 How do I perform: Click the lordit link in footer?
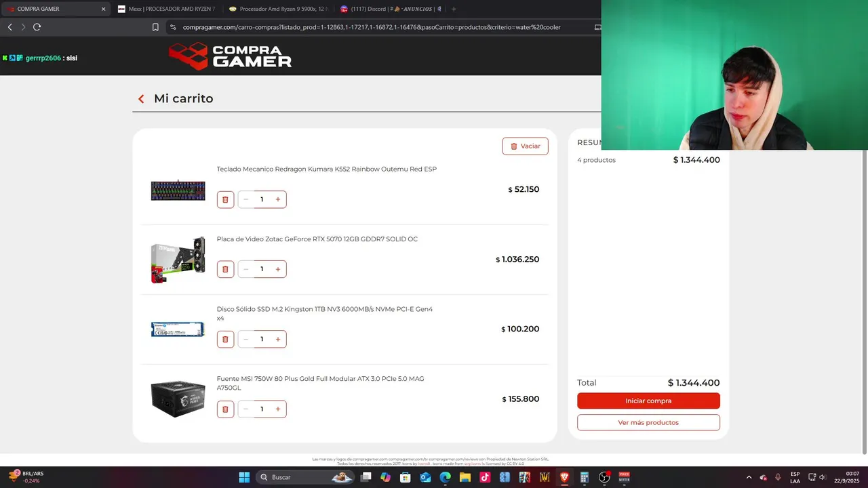[424, 464]
